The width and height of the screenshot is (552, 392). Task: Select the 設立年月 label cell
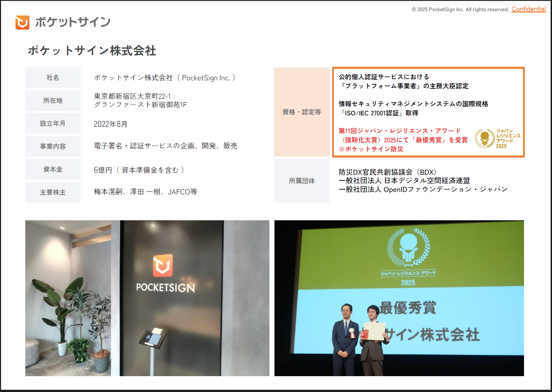coord(53,123)
